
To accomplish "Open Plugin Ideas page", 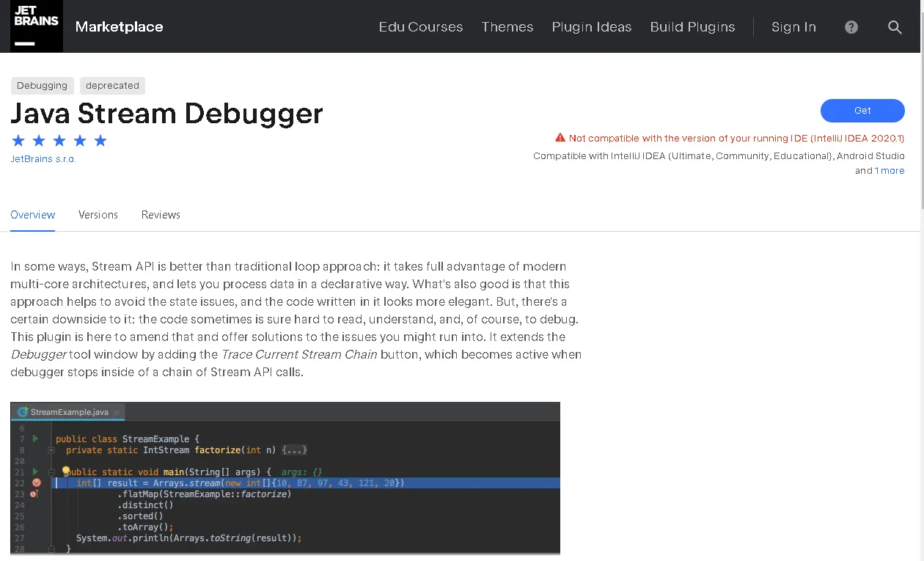I will 592,27.
